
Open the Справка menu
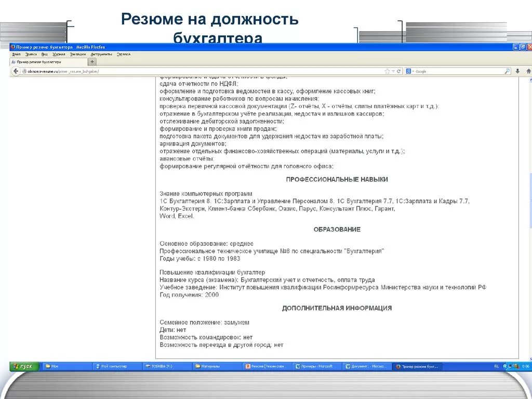[124, 54]
